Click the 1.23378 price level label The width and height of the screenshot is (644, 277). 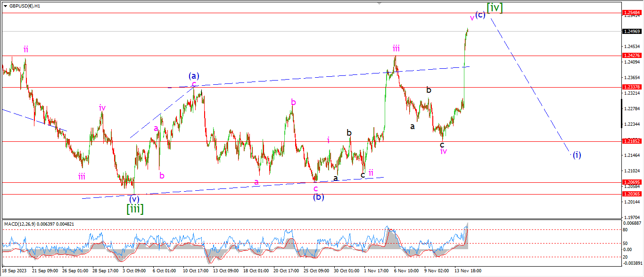631,87
